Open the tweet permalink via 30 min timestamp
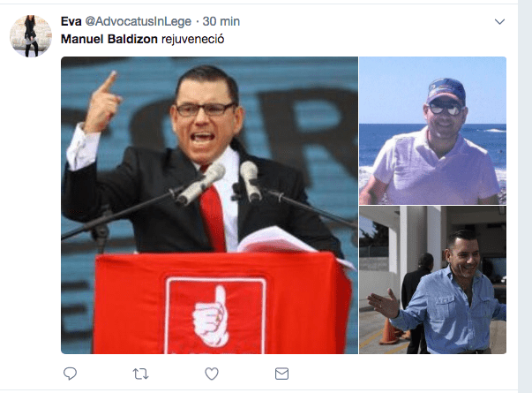 pos(221,21)
